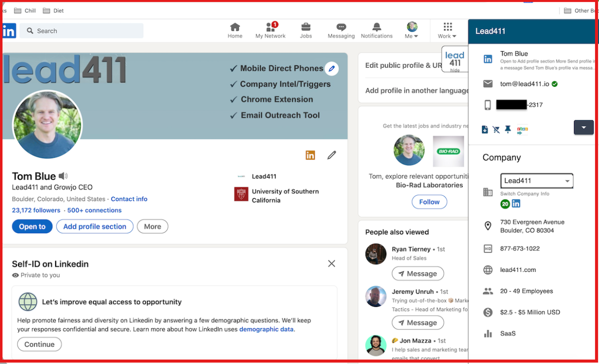Open Lead411 company LinkedIn badge icon
Image resolution: width=599 pixels, height=364 pixels.
coord(517,203)
